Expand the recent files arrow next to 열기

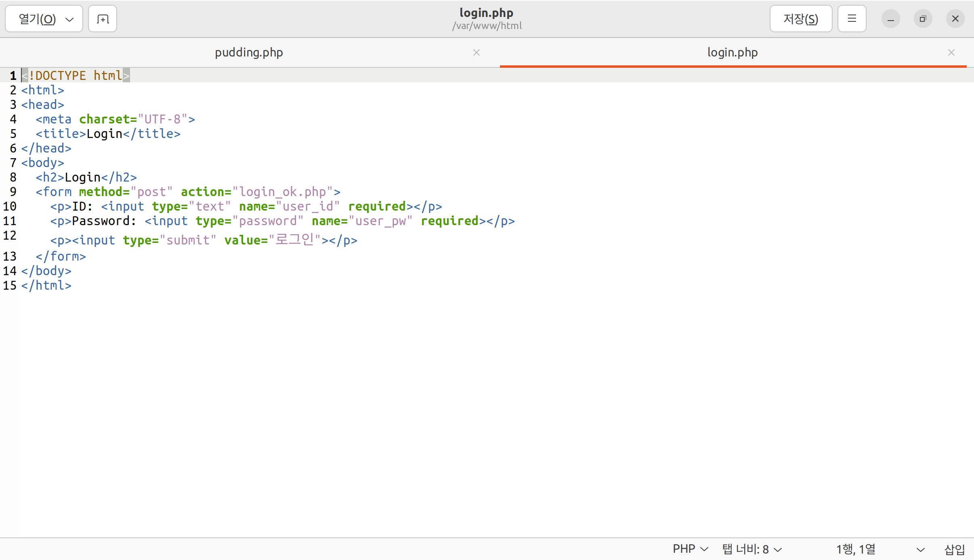(x=69, y=19)
